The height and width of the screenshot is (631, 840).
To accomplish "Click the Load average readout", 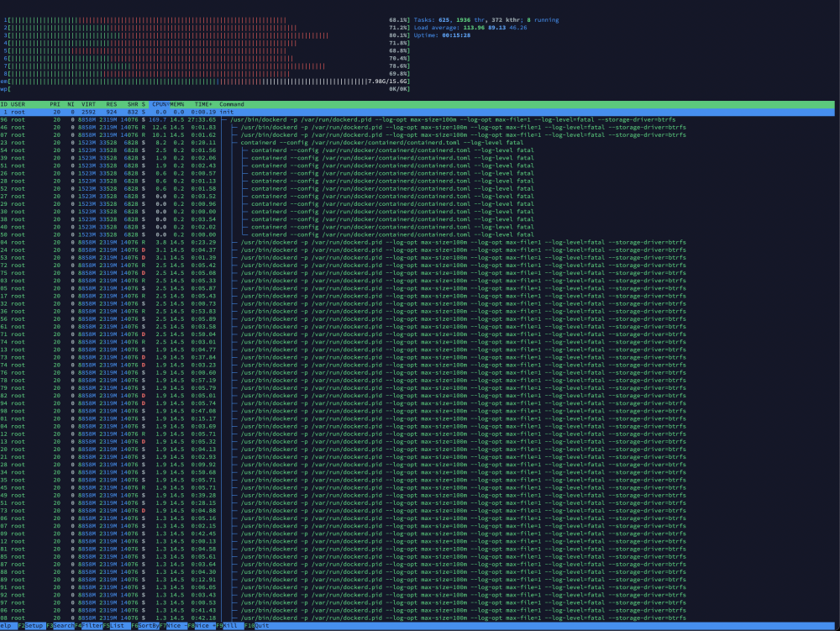I will [x=470, y=28].
